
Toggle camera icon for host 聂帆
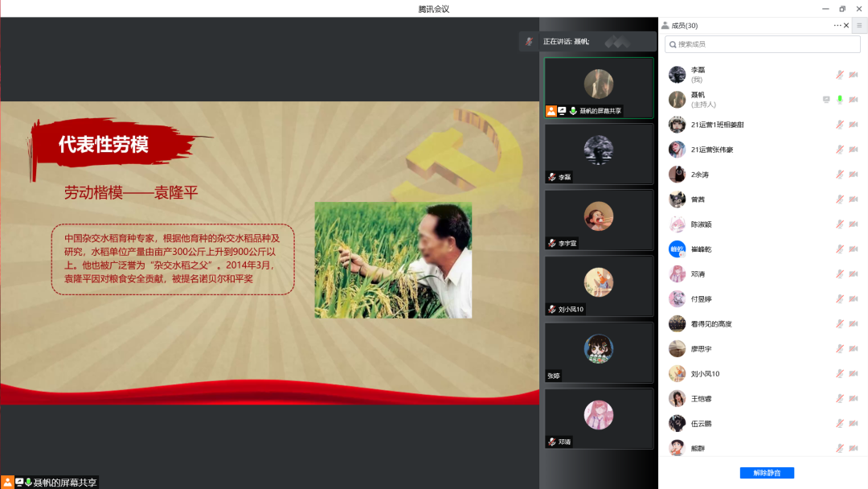point(854,100)
